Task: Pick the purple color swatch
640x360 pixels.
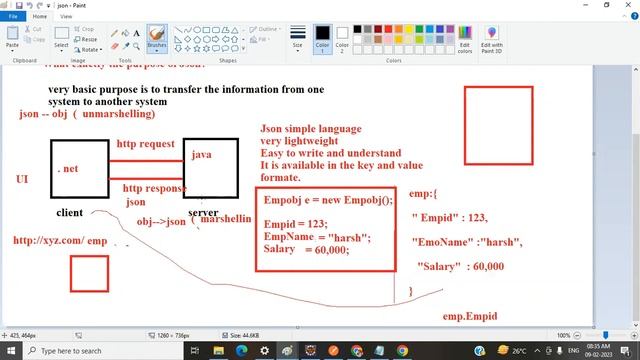Action: pyautogui.click(x=450, y=29)
